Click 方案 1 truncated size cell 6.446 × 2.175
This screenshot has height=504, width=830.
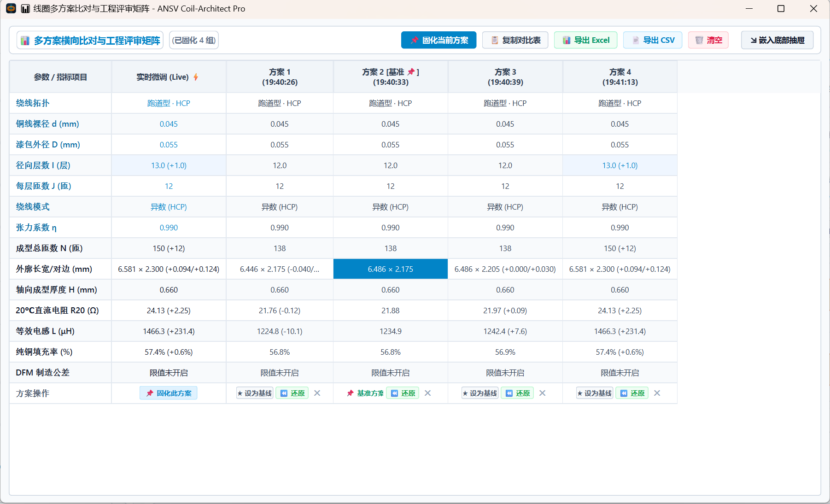click(x=280, y=269)
